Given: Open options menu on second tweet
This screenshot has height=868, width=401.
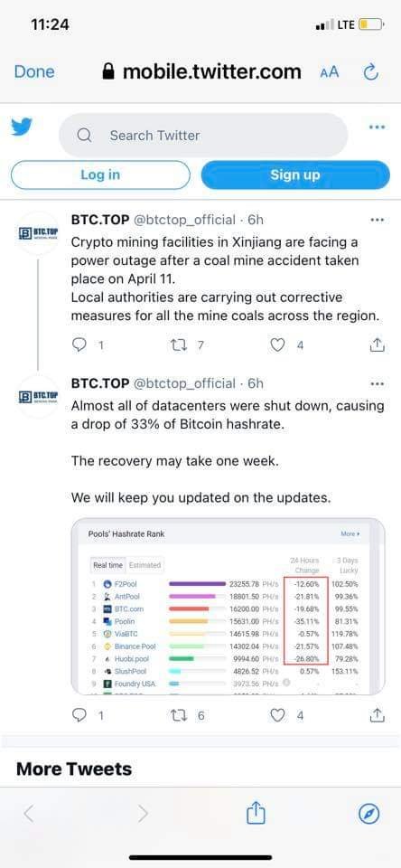Looking at the screenshot, I should [378, 383].
